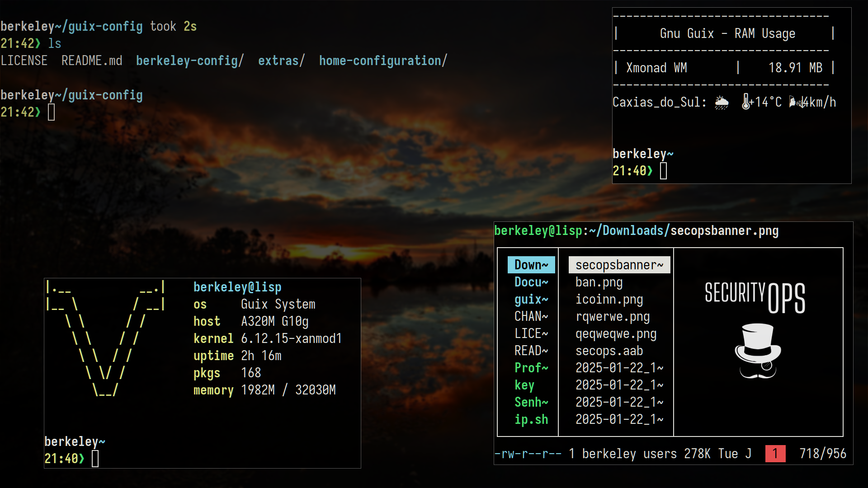The width and height of the screenshot is (868, 488).
Task: Click the wind icon next to 4km/h
Action: (x=797, y=103)
